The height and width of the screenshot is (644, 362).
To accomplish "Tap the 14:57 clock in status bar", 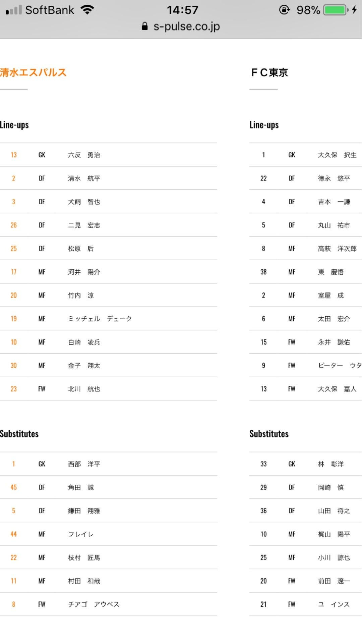I will coord(183,10).
